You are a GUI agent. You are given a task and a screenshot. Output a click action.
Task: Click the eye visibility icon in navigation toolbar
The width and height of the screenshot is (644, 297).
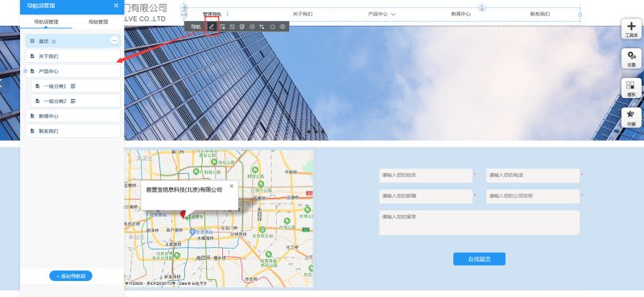pyautogui.click(x=283, y=27)
